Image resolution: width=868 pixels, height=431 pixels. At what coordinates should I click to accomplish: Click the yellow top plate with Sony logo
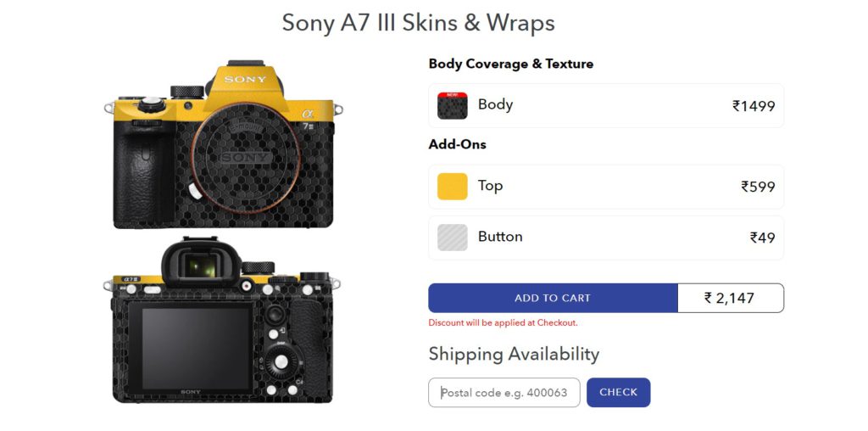(x=244, y=88)
